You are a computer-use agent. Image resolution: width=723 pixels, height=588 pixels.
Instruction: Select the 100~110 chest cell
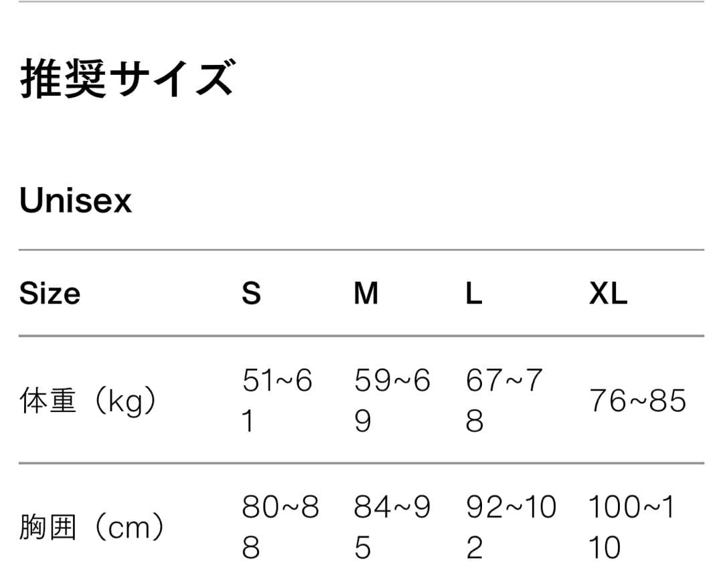[631, 528]
